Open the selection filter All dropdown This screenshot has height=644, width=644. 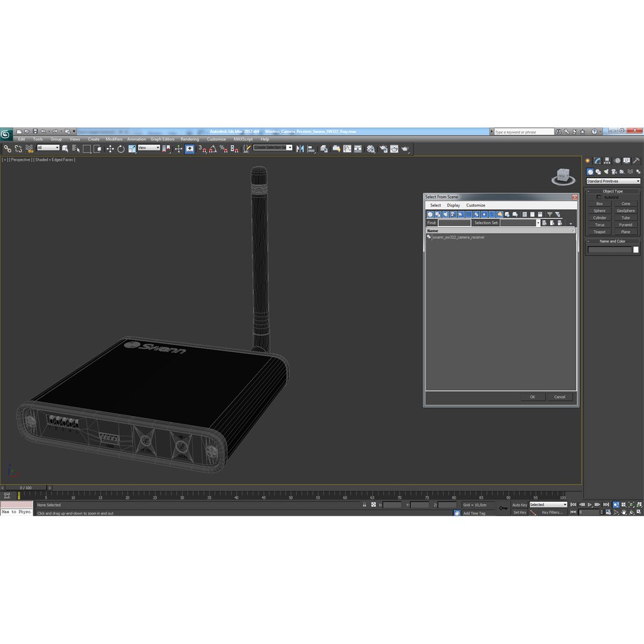[x=48, y=148]
